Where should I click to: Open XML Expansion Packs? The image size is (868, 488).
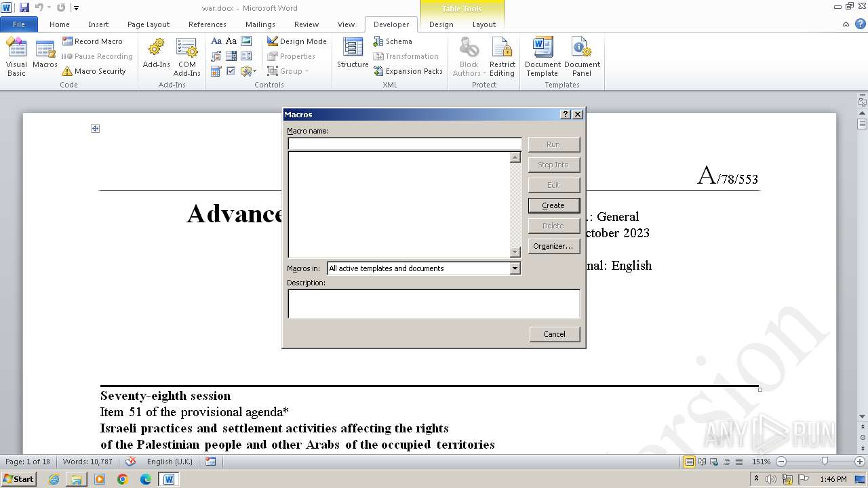408,71
